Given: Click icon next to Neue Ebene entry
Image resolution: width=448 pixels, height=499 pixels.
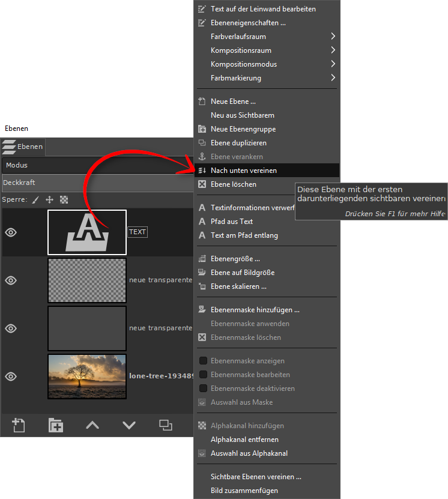Looking at the screenshot, I should point(202,101).
